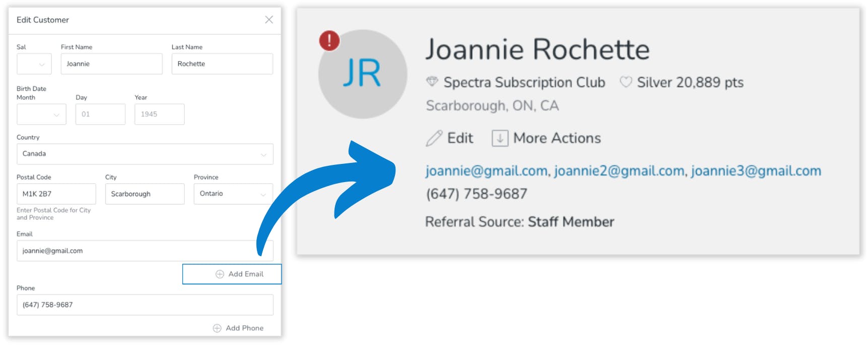
Task: Click the Spectra Subscription Club label
Action: [x=524, y=82]
